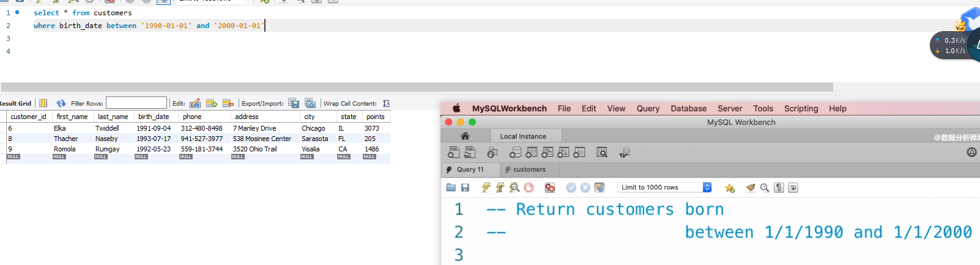Create new stored procedure icon

tap(563, 153)
